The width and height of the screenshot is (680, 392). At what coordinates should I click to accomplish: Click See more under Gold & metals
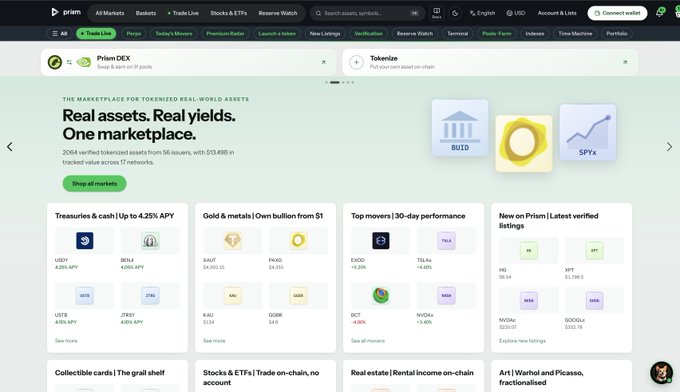click(x=214, y=341)
